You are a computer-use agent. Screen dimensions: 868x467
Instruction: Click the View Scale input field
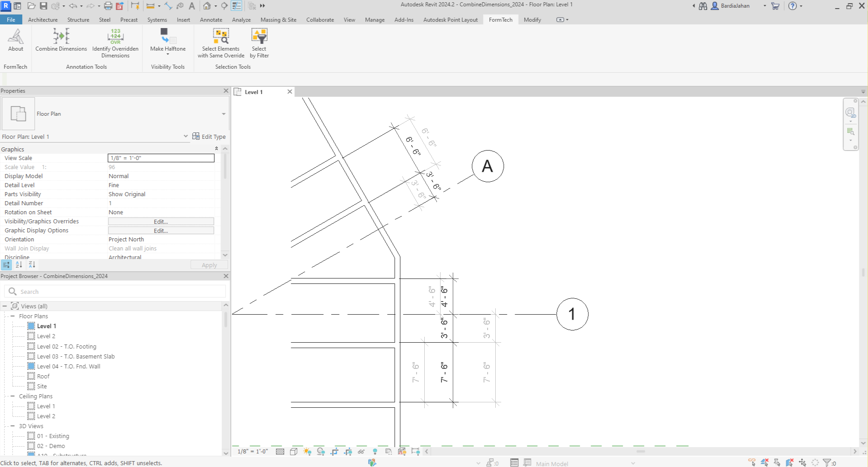point(161,158)
